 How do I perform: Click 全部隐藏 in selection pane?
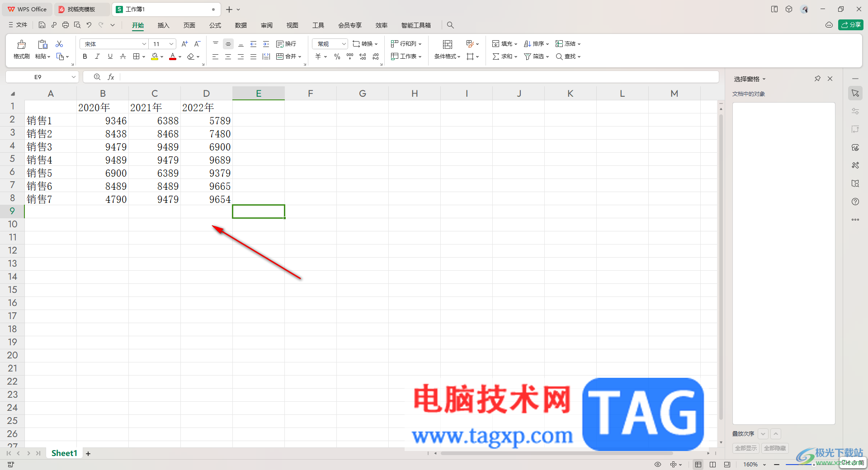[775, 448]
